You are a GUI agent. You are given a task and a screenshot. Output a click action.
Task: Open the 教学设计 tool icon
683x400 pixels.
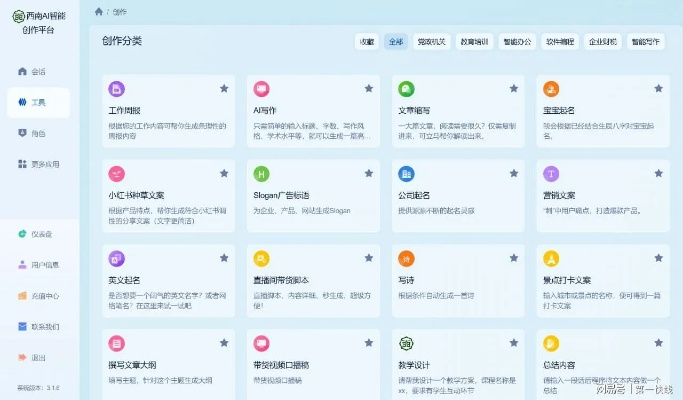pyautogui.click(x=406, y=343)
